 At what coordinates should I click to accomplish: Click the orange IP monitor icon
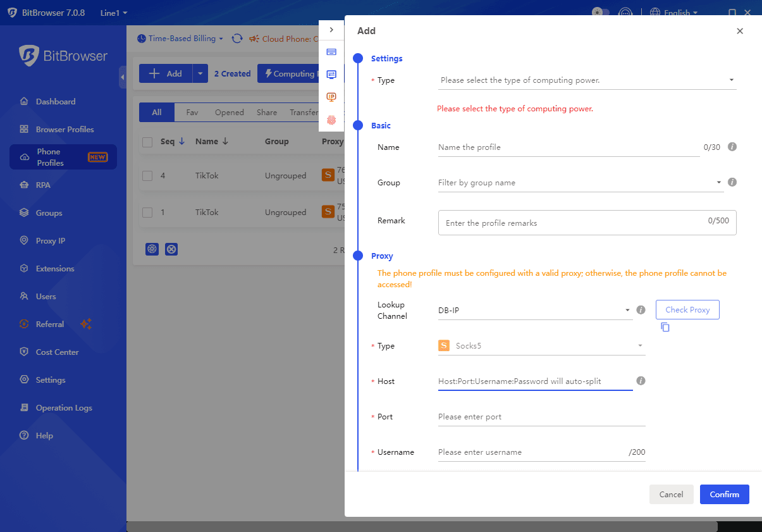click(331, 97)
